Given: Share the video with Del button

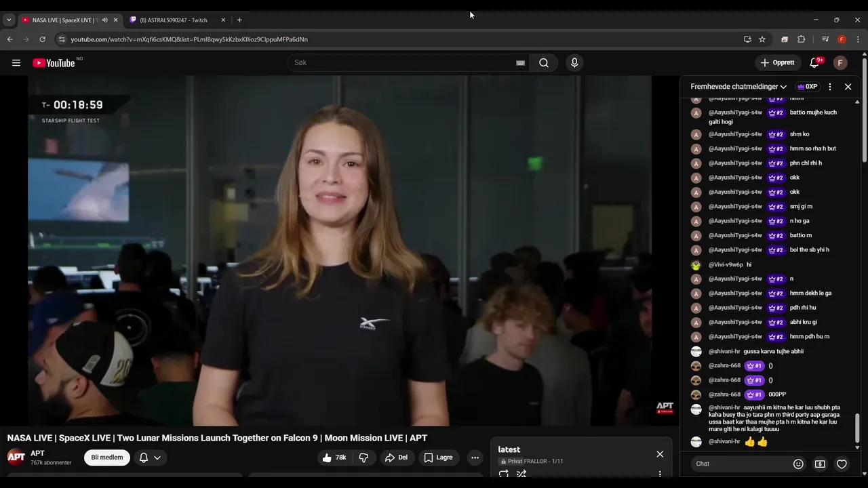Looking at the screenshot, I should pos(396,457).
